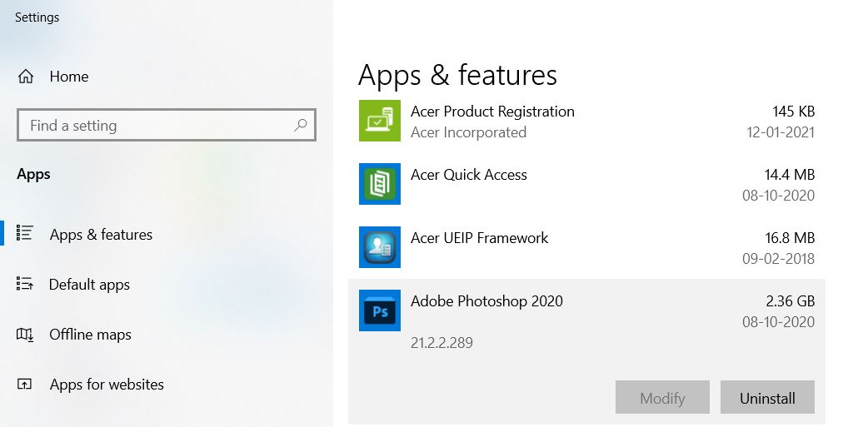Click the Acer Incorporated publisher text

click(468, 132)
